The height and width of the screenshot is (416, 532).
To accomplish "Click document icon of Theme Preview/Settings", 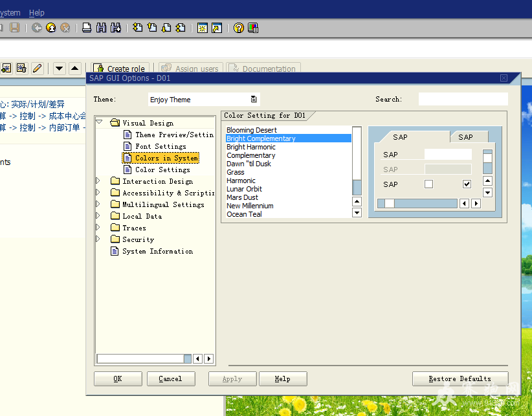I will 127,135.
